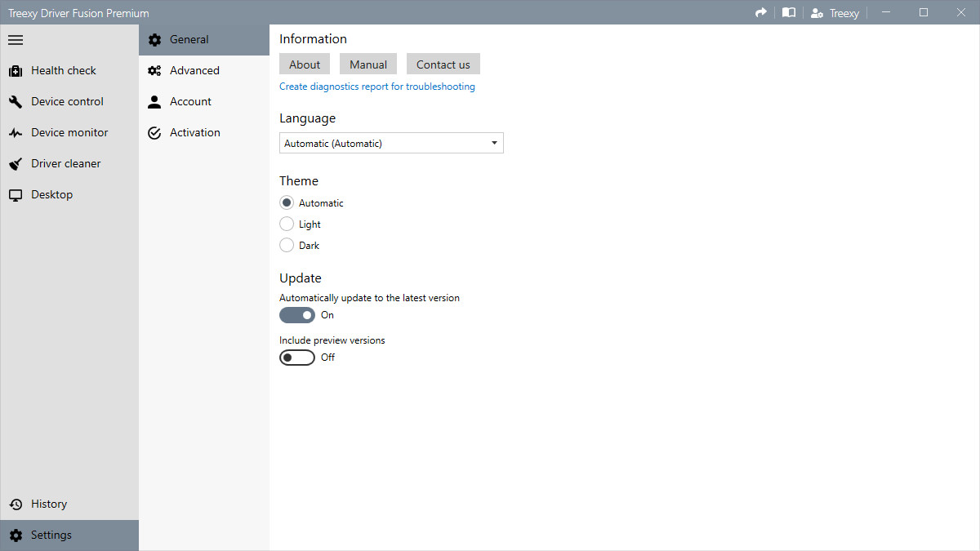Select the Dark theme option
Image resolution: width=980 pixels, height=551 pixels.
click(287, 245)
